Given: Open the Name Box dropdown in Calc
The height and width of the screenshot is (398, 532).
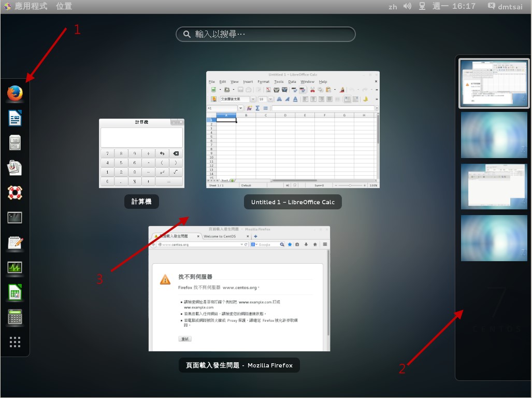Looking at the screenshot, I should pos(241,108).
